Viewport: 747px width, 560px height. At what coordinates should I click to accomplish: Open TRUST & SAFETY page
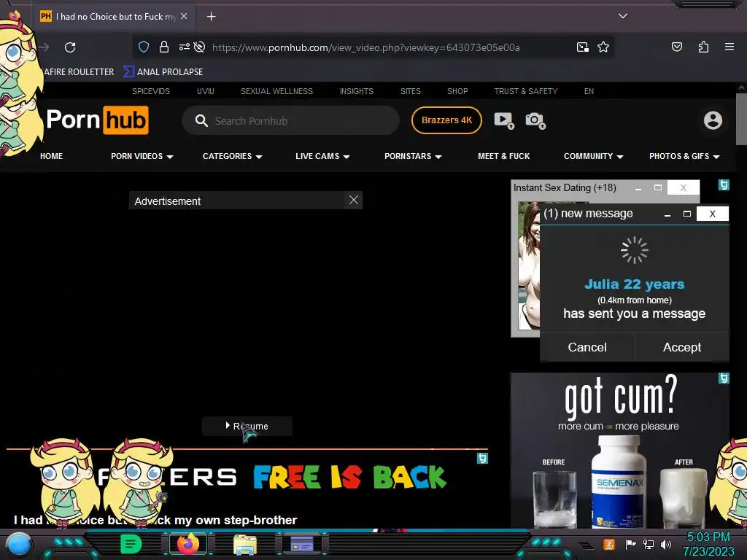click(525, 91)
